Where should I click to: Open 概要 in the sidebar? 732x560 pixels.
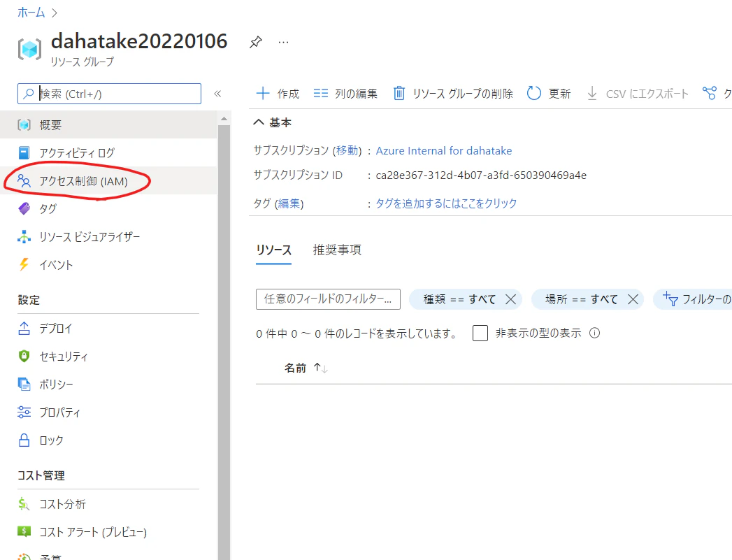tap(108, 124)
